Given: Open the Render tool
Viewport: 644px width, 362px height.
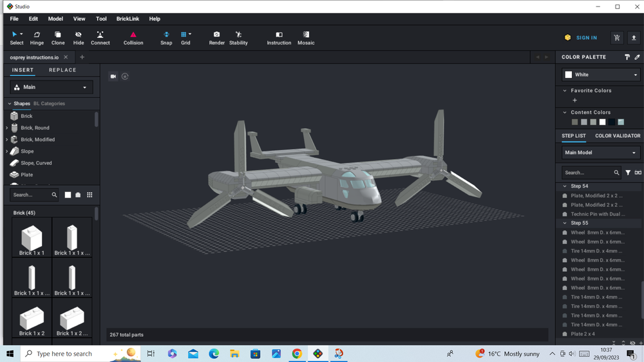Looking at the screenshot, I should click(x=217, y=38).
